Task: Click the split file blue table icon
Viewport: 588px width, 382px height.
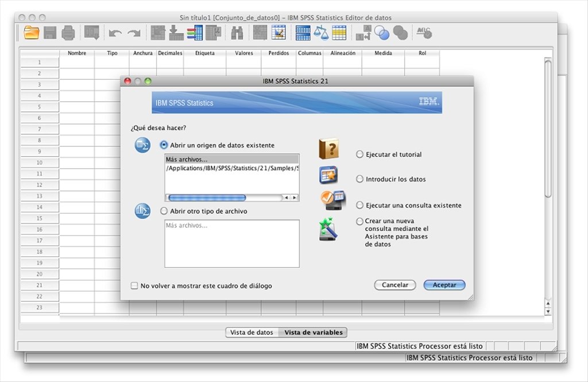Action: (x=303, y=33)
